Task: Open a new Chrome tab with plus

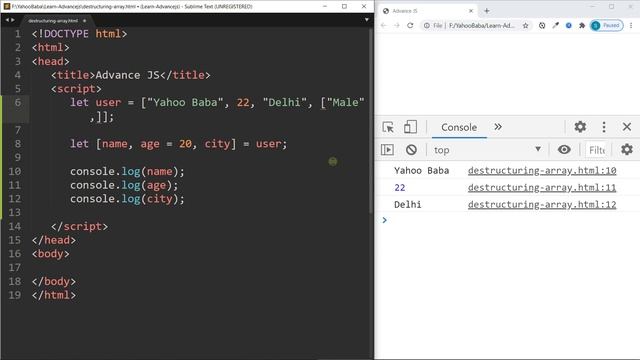Action: pos(487,11)
